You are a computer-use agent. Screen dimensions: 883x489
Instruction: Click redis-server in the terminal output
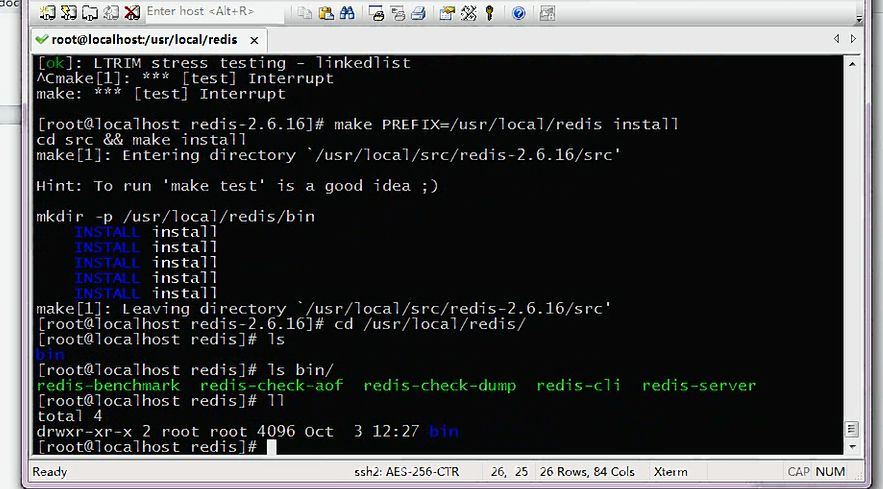(x=699, y=385)
